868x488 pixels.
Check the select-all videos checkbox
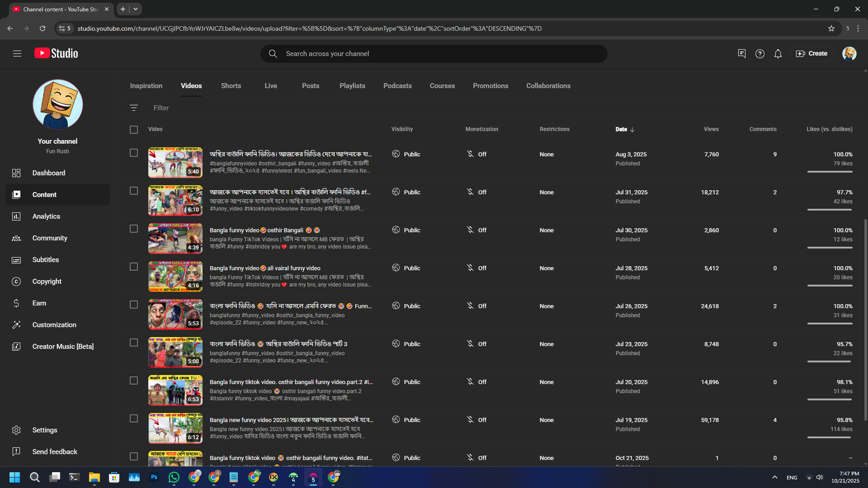click(x=134, y=130)
